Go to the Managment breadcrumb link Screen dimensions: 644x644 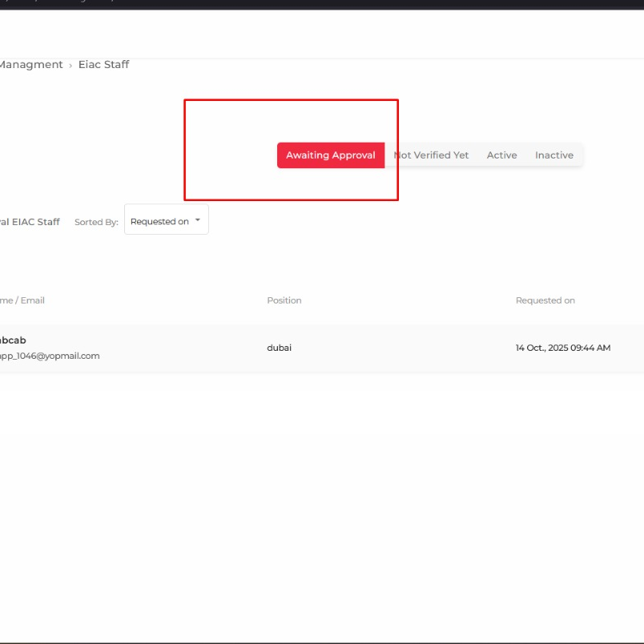point(30,65)
